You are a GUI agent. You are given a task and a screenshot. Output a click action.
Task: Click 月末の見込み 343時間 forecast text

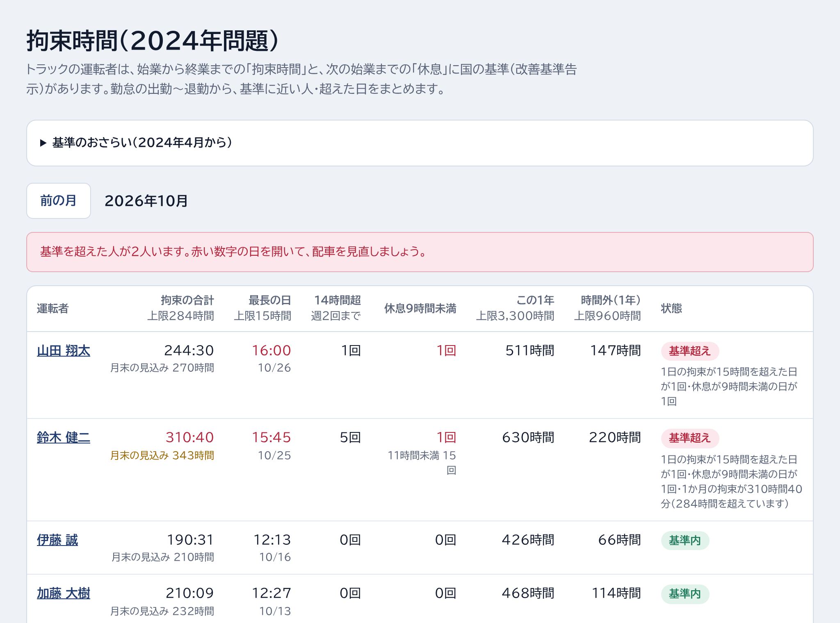162,455
